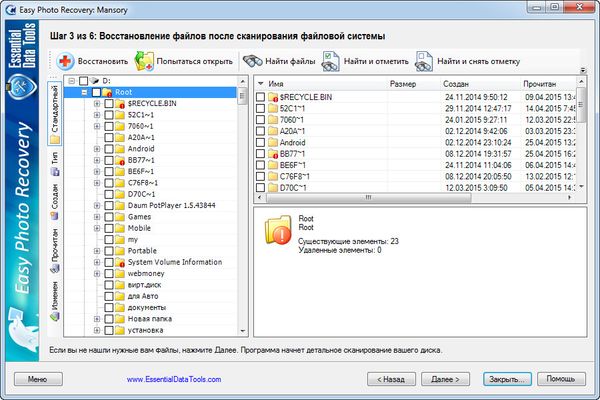Collapse the Root tree node
This screenshot has width=600, height=400.
pyautogui.click(x=85, y=92)
